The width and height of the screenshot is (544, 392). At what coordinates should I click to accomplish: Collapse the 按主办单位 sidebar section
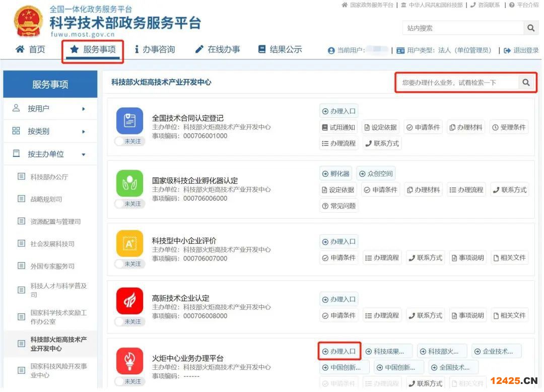(50, 154)
